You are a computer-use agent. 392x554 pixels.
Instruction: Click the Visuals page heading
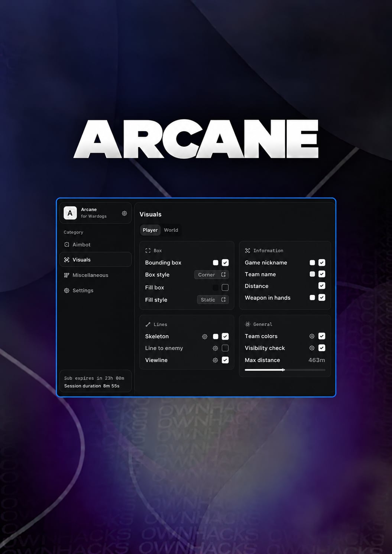point(150,214)
